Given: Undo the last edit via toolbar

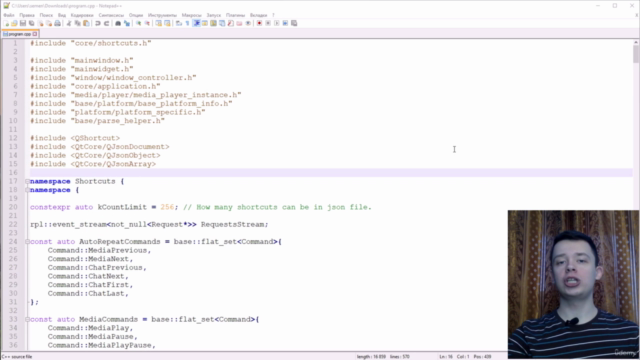Looking at the screenshot, I should pyautogui.click(x=98, y=23).
